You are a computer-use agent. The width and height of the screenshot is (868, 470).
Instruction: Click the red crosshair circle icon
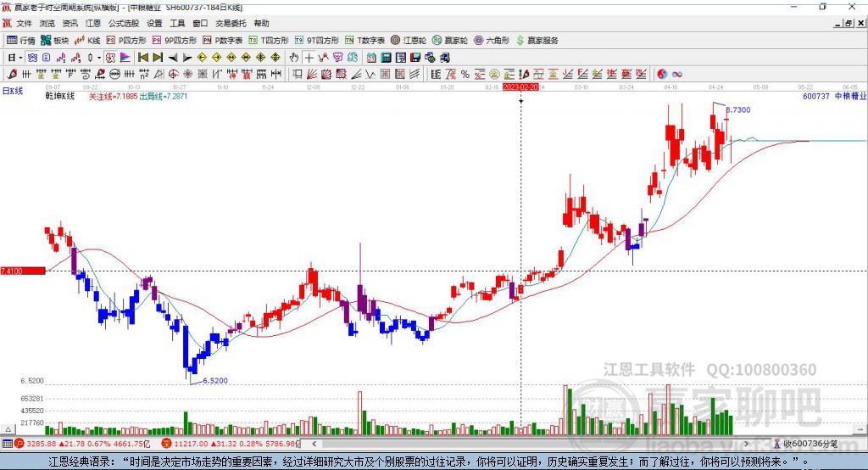(x=173, y=74)
